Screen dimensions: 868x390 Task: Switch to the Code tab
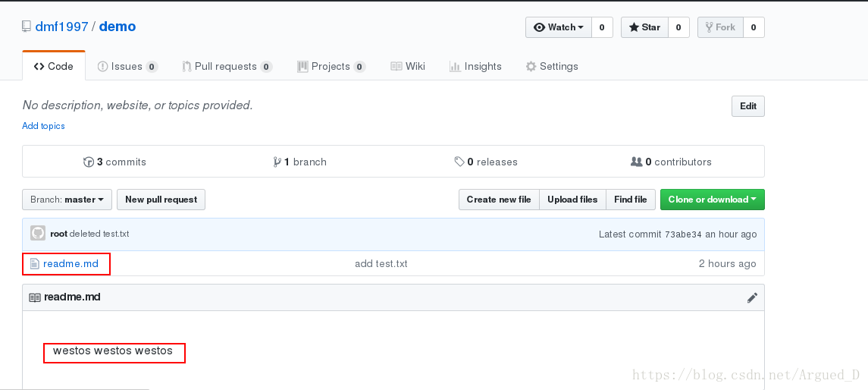[x=54, y=67]
